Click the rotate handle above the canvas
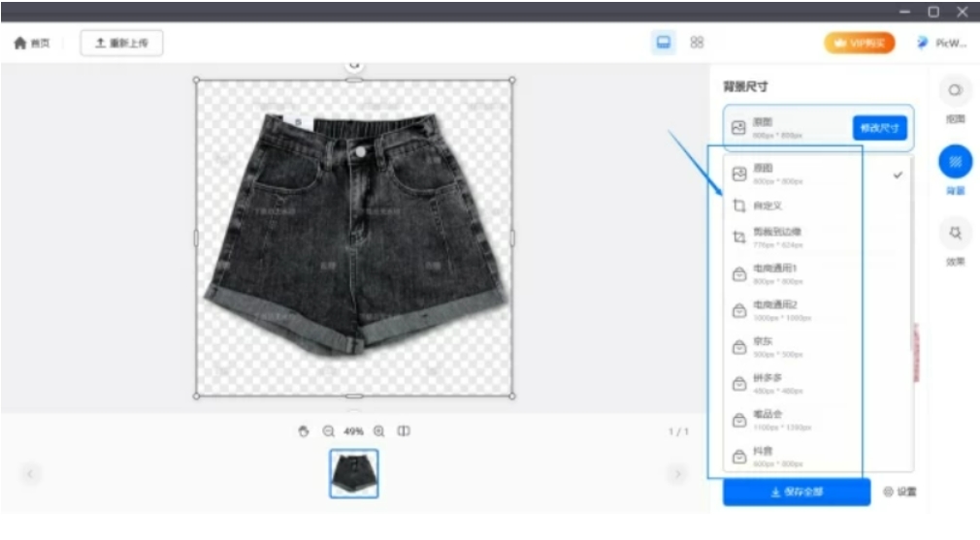980x540 pixels. (x=354, y=65)
